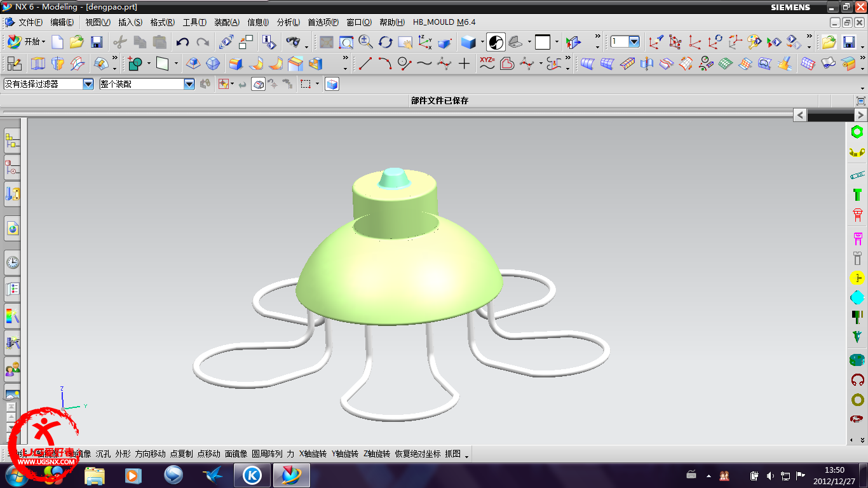Viewport: 868px width, 488px height.
Task: Open the XYZ law curve tool
Action: point(487,64)
